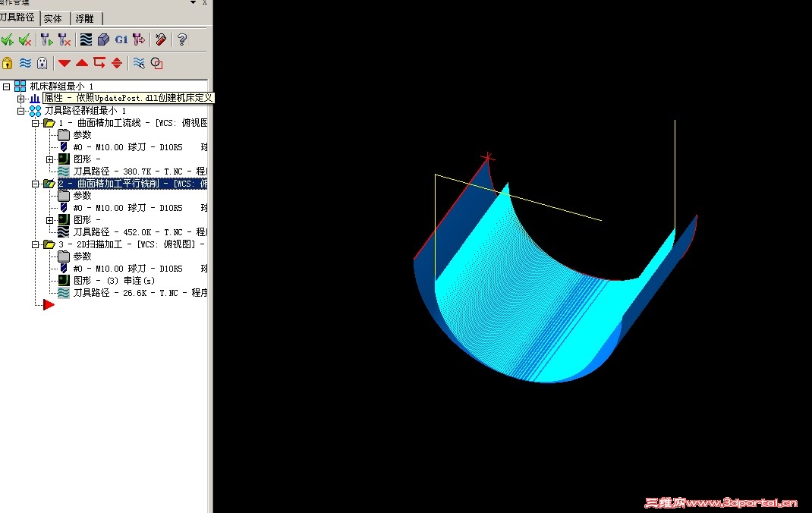Open ball tool entry of operation 2
This screenshot has width=812, height=513.
(140, 208)
